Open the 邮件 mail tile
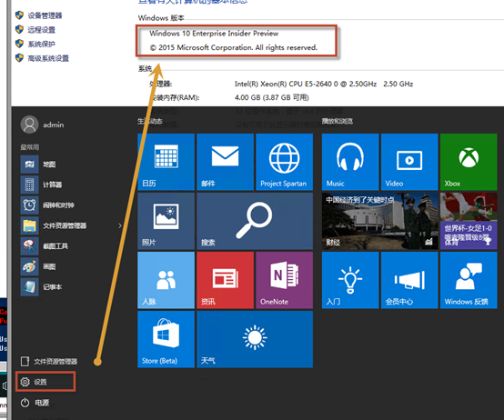 point(225,162)
